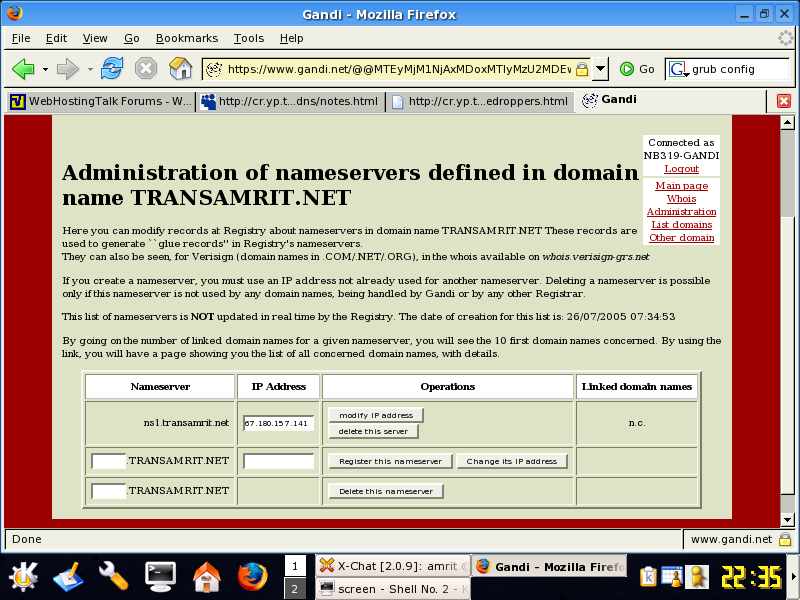
Task: Open the Whois link
Action: 681,198
